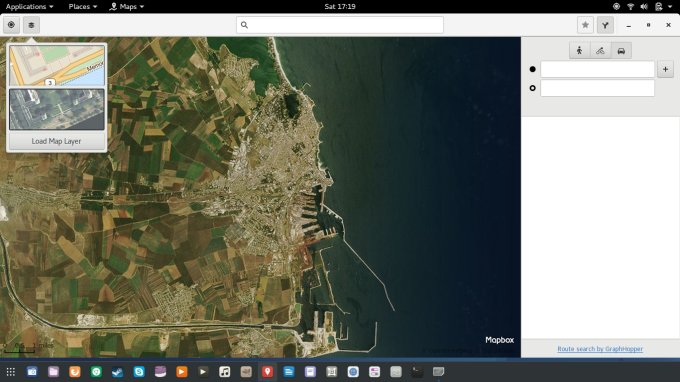Open Skype in taskbar
Viewport: 680px width, 382px height.
(x=139, y=372)
